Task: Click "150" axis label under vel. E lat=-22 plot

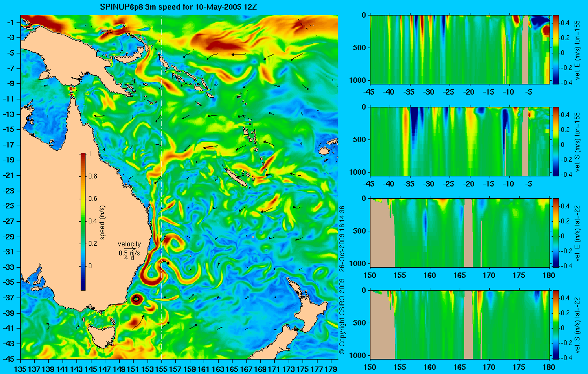Action: (x=370, y=275)
